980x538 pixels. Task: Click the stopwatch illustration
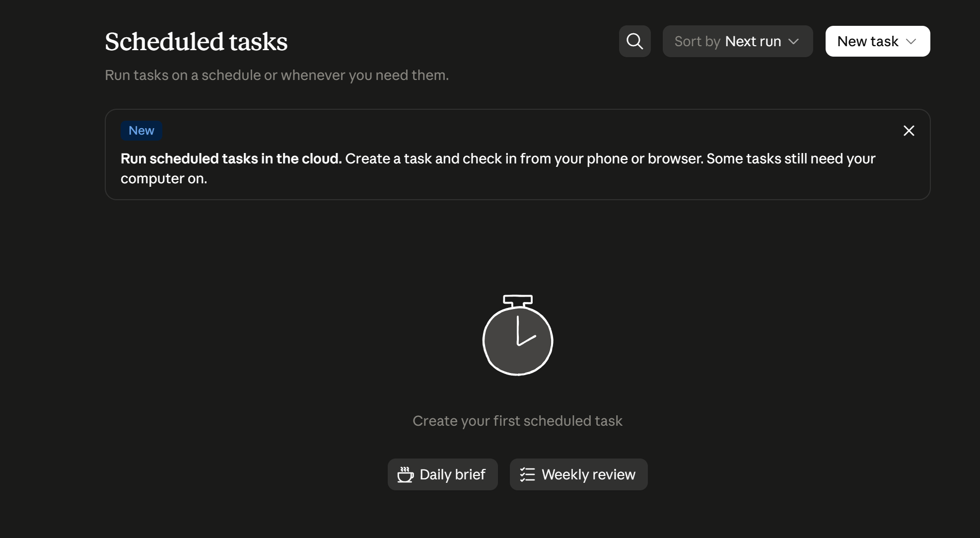pyautogui.click(x=517, y=335)
